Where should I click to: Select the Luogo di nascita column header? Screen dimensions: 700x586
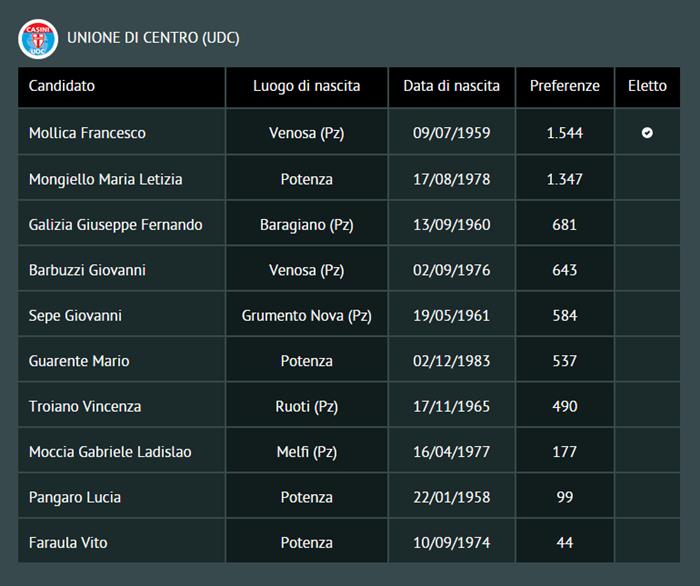pos(306,86)
